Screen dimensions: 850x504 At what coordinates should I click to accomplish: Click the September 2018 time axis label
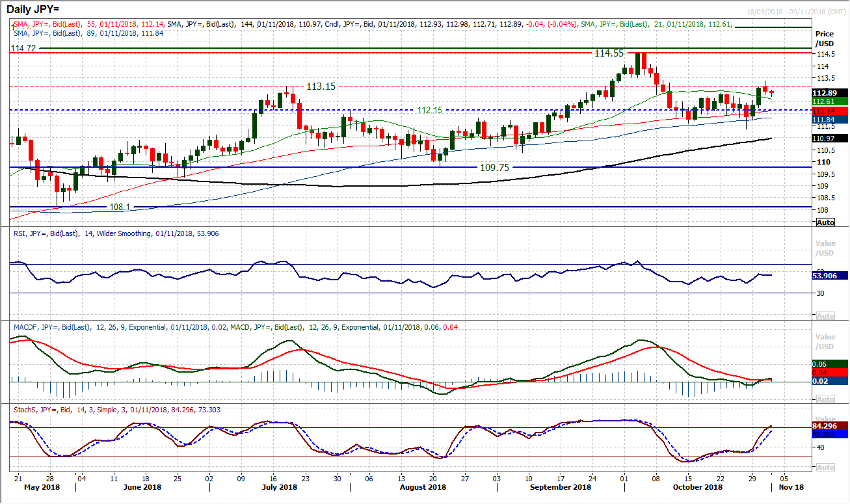pos(559,486)
